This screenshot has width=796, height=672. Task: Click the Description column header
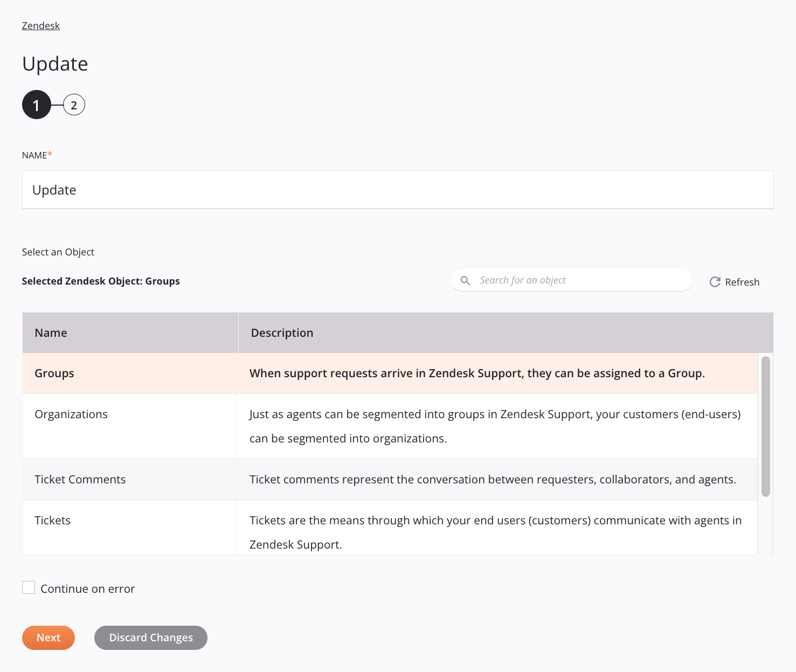(x=506, y=332)
